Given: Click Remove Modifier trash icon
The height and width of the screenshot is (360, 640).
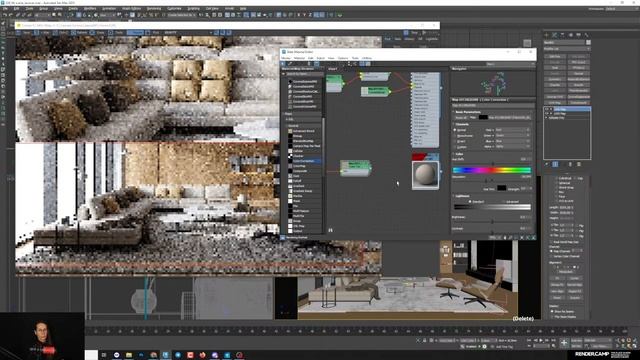Looking at the screenshot, I should 570,164.
